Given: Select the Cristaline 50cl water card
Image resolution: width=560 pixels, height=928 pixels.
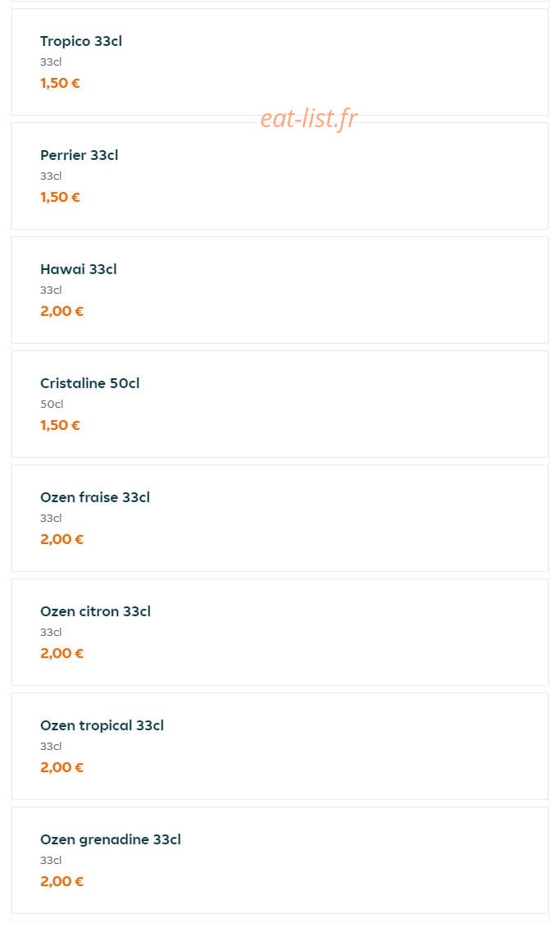Looking at the screenshot, I should tap(280, 405).
